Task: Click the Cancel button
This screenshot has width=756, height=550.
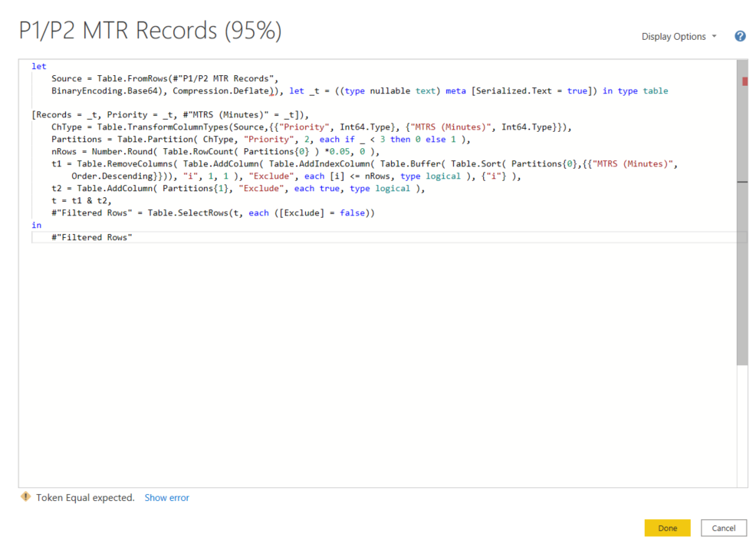Action: click(723, 528)
